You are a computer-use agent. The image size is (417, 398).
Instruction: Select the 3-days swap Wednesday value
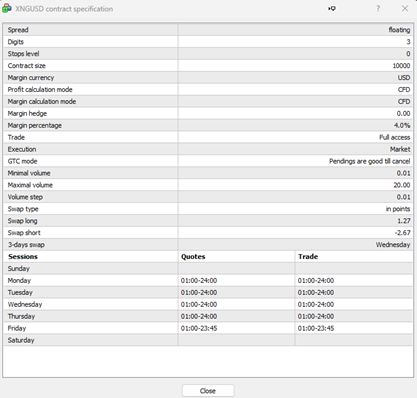393,245
